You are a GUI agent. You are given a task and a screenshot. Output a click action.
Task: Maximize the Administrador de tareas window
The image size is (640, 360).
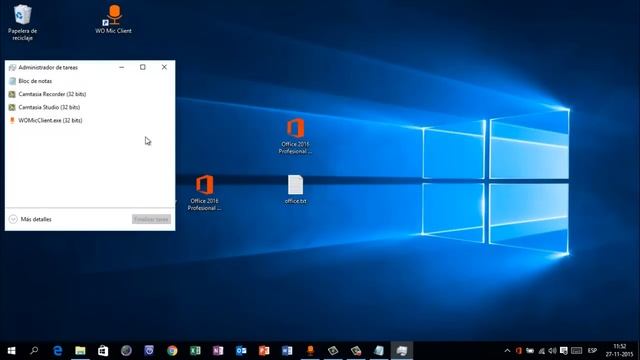coord(142,67)
